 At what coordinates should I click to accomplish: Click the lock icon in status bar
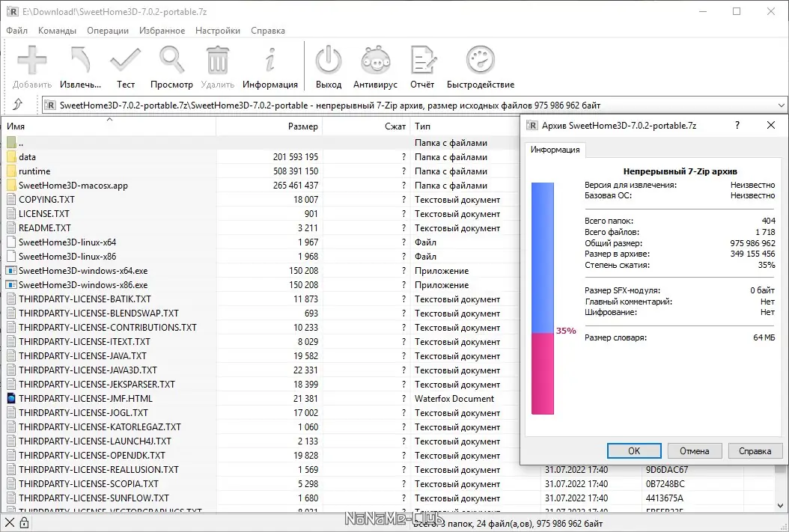point(24,523)
